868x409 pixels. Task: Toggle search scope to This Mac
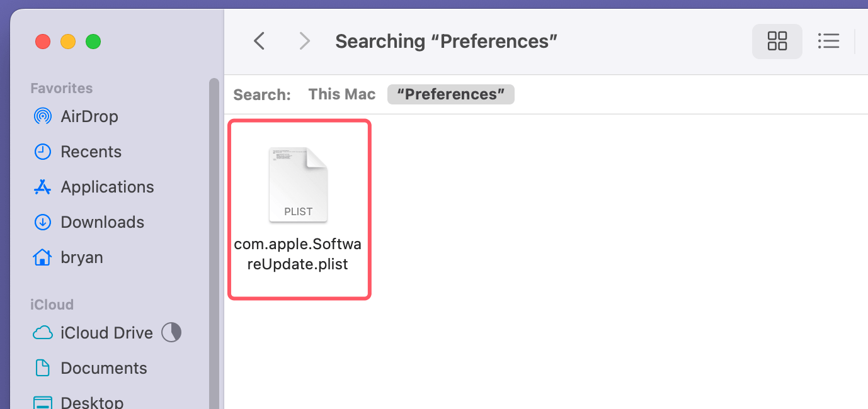[x=341, y=94]
